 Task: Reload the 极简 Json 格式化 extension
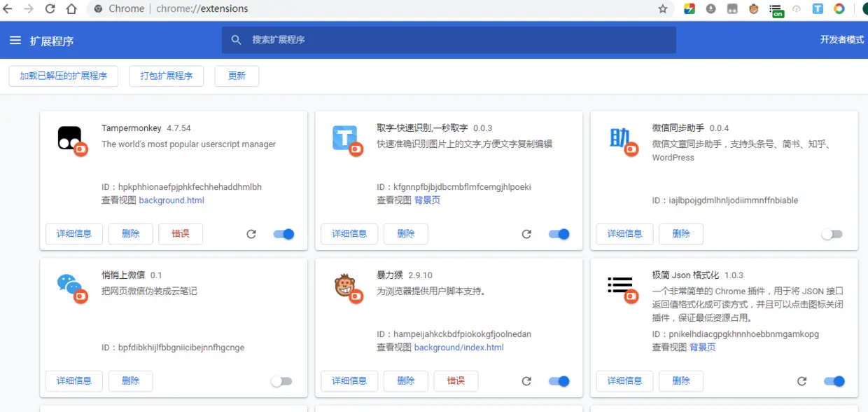click(x=802, y=381)
